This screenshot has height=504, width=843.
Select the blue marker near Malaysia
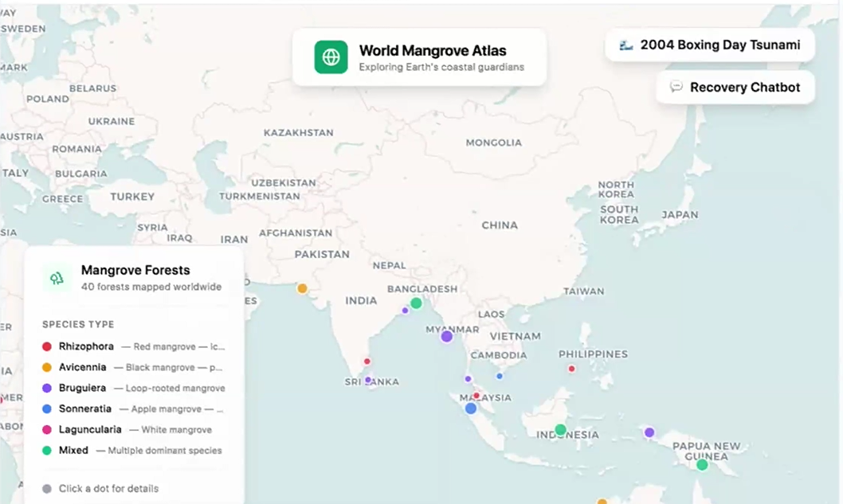pos(470,408)
